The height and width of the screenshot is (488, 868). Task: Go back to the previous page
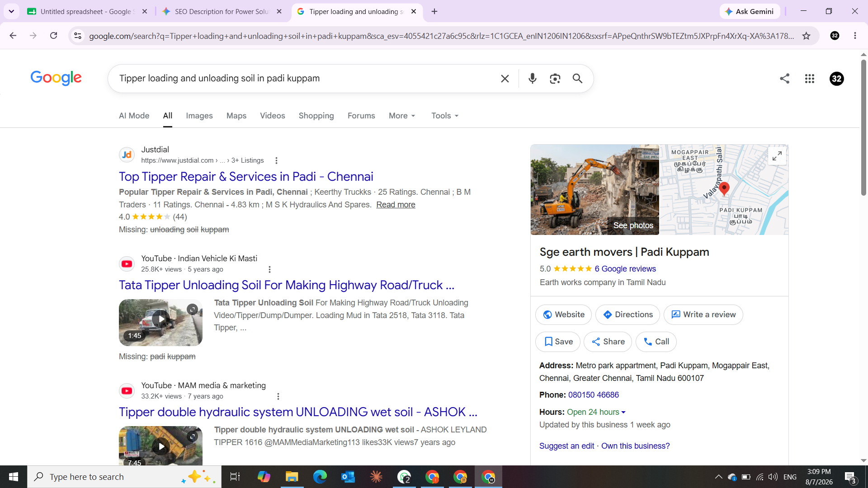click(x=13, y=36)
